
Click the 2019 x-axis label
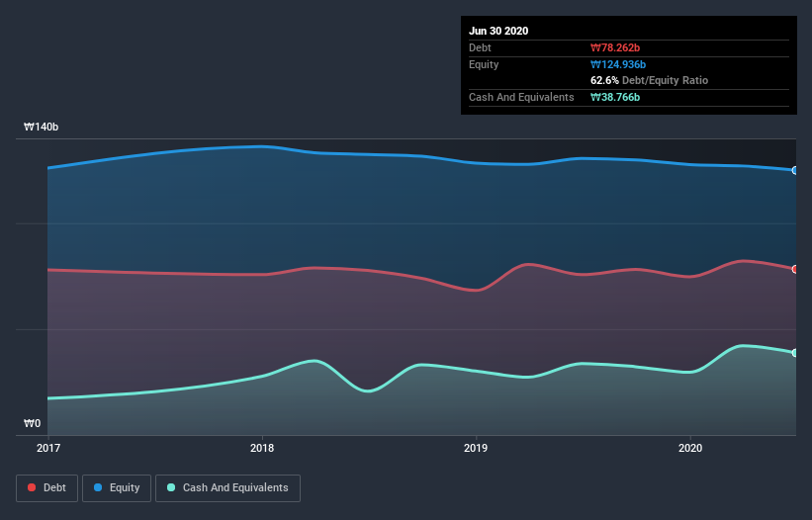coord(476,448)
